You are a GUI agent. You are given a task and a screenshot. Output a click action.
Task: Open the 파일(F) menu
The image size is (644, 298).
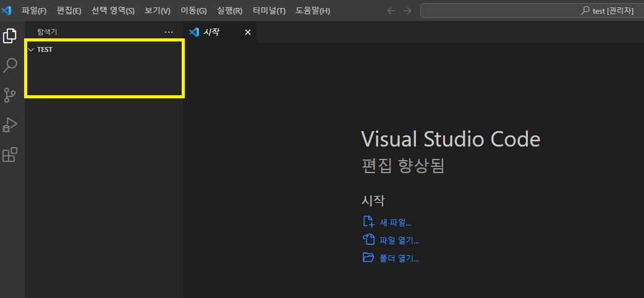[x=34, y=11]
